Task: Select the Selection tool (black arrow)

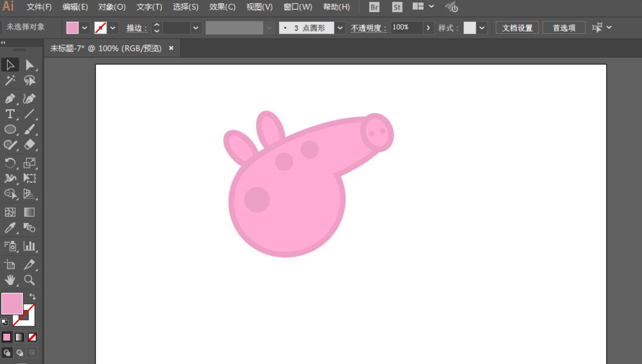Action: 10,65
